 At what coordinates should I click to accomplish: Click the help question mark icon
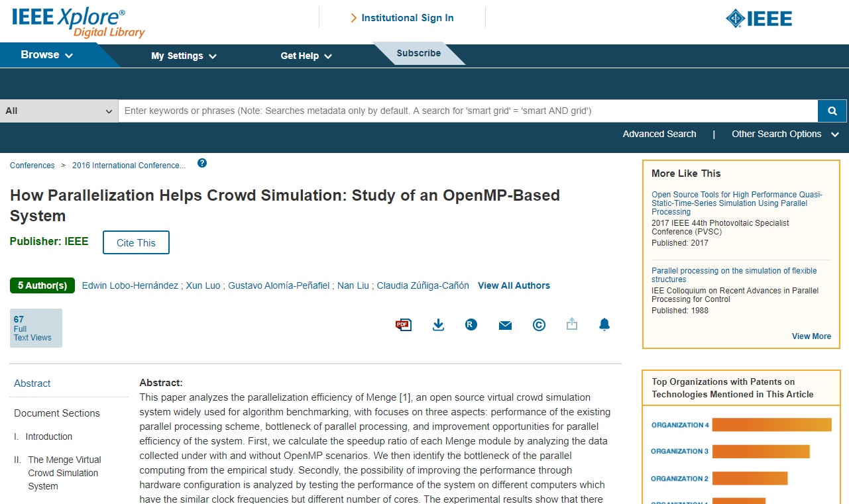coord(202,163)
